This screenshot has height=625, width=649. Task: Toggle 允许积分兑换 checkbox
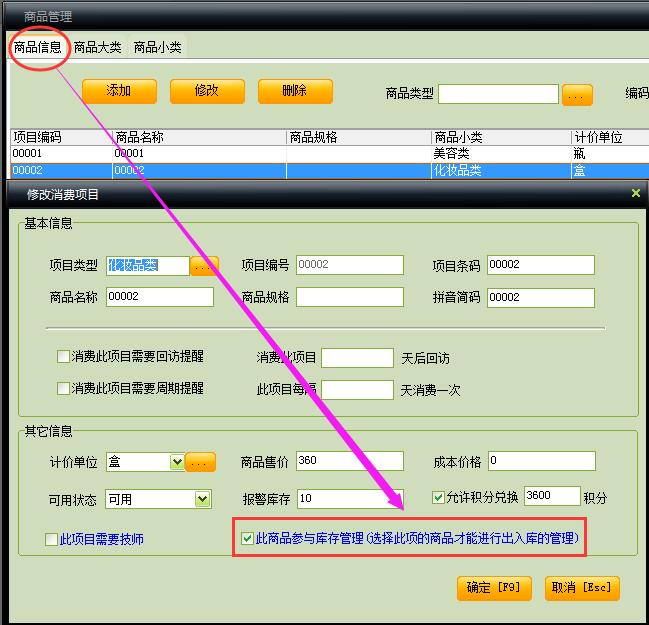pyautogui.click(x=438, y=497)
